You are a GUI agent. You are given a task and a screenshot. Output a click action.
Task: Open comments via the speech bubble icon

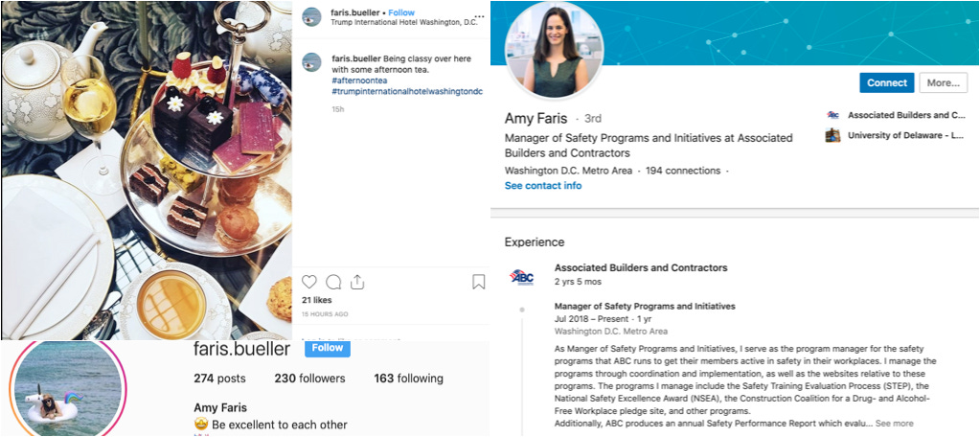click(333, 282)
